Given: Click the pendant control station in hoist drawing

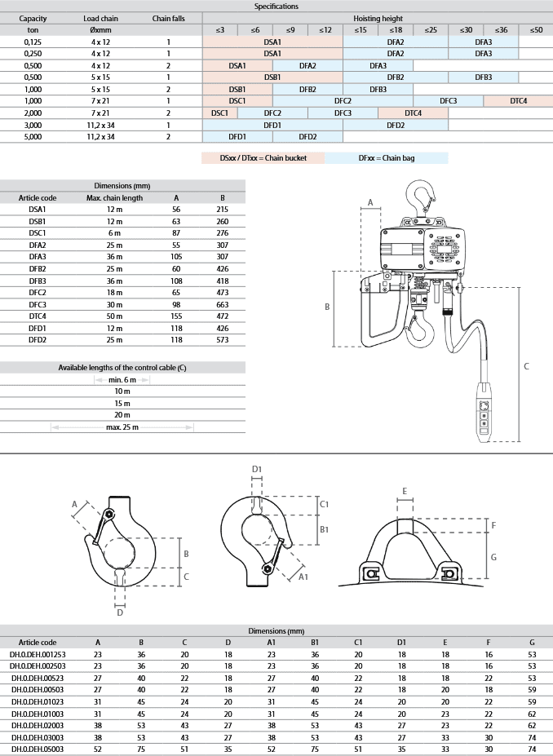Looking at the screenshot, I should [x=484, y=414].
